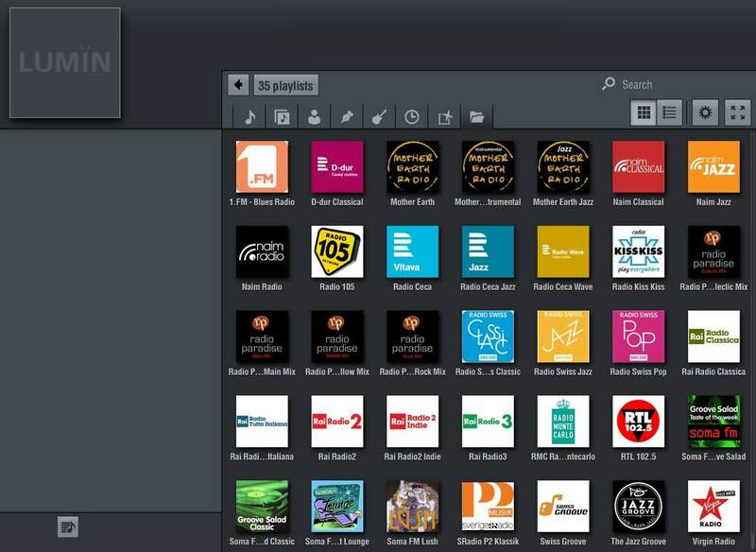
Task: Open Radio Monte Carlo station icon
Action: coord(563,422)
